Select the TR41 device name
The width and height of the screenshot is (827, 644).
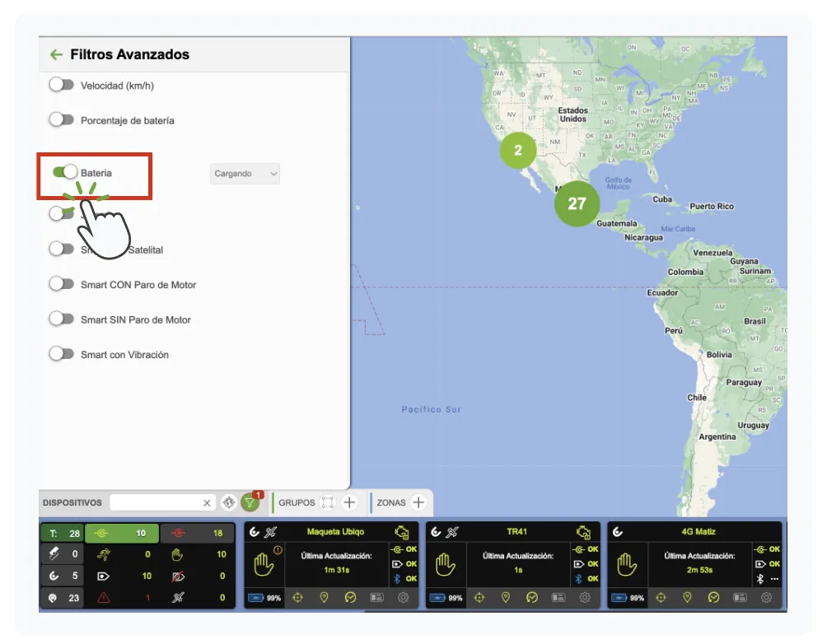tap(517, 532)
